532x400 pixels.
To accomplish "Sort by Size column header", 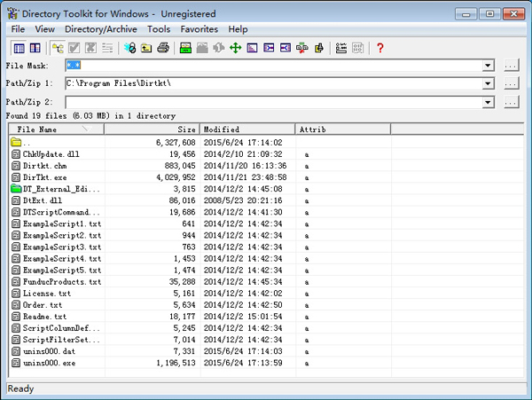I will click(152, 129).
